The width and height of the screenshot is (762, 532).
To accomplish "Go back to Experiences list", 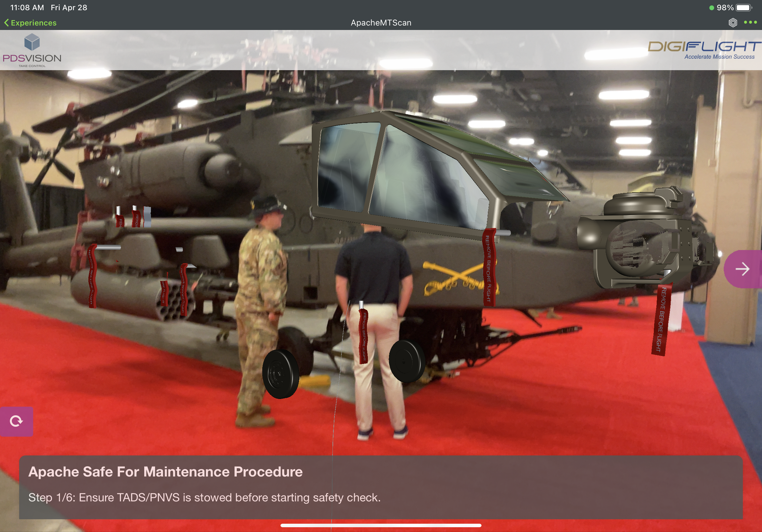I will coord(33,23).
